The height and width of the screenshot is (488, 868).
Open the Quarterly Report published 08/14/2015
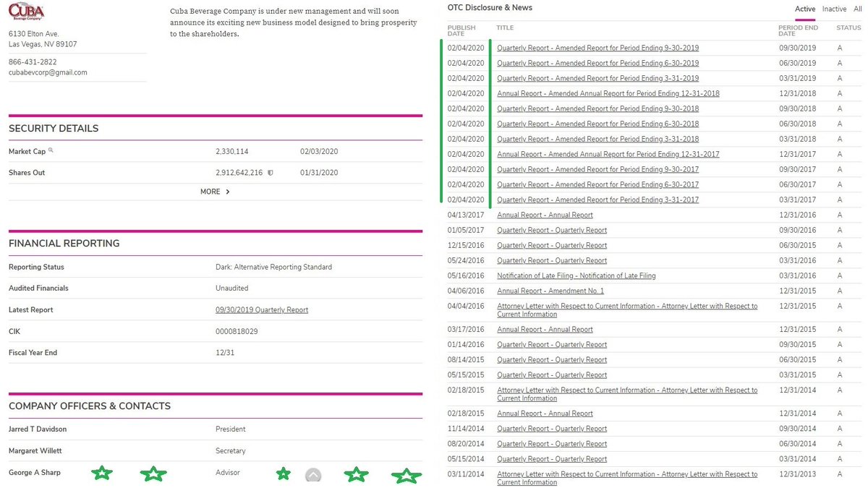coord(552,359)
